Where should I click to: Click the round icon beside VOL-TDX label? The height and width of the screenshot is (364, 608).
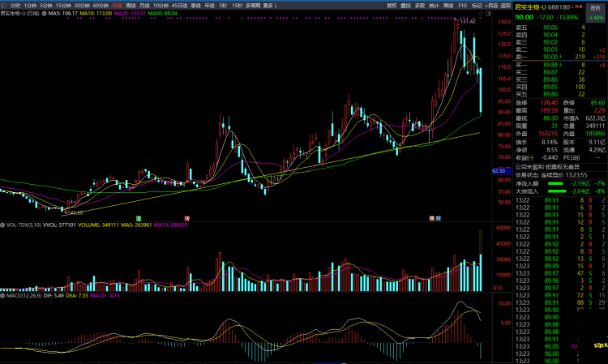(3, 225)
